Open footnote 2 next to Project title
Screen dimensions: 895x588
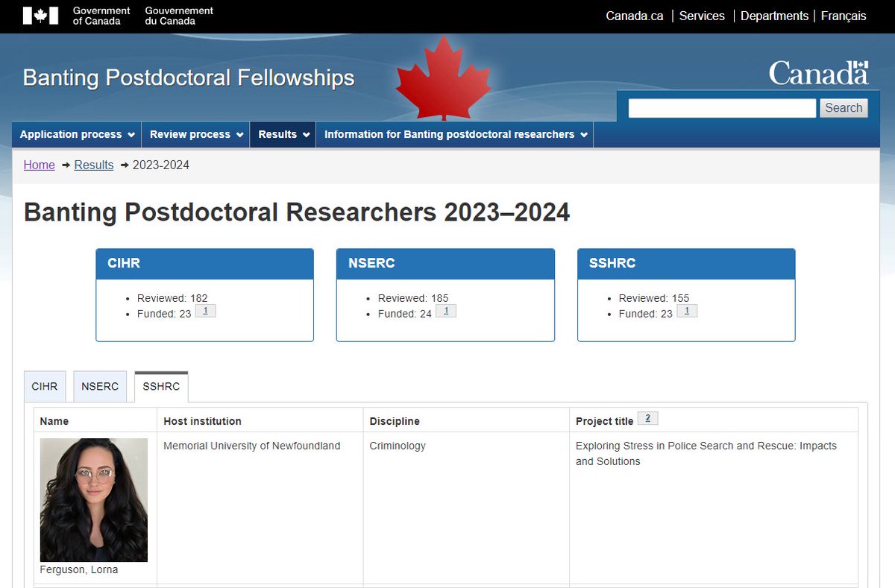pyautogui.click(x=647, y=419)
